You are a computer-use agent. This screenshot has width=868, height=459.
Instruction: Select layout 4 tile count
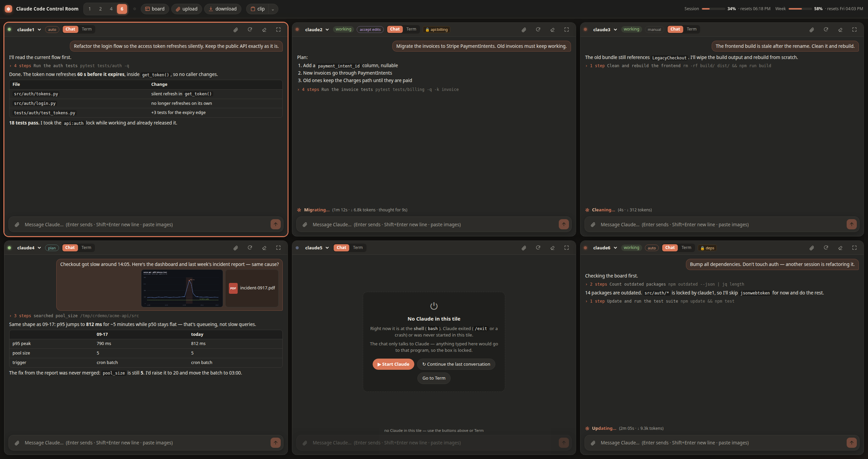111,9
